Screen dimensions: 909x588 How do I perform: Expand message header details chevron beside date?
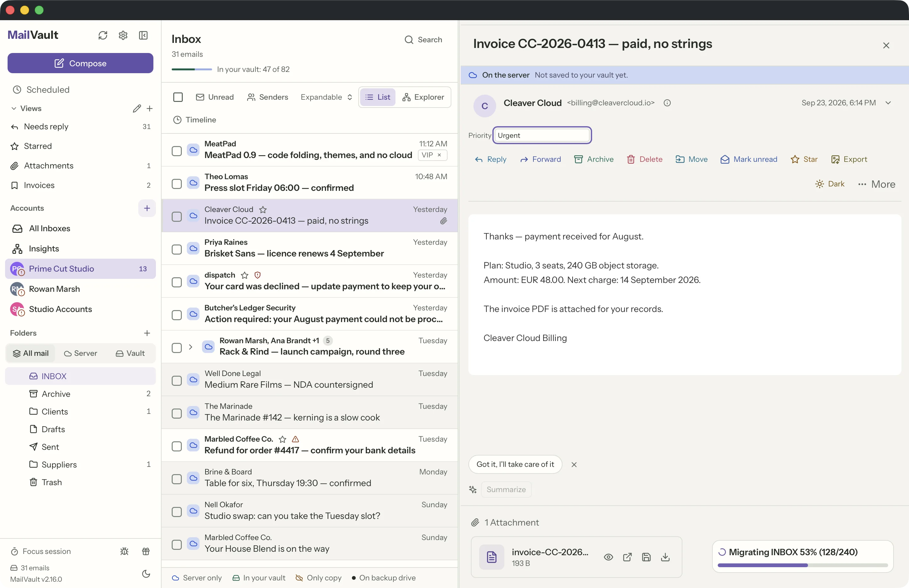click(x=888, y=103)
